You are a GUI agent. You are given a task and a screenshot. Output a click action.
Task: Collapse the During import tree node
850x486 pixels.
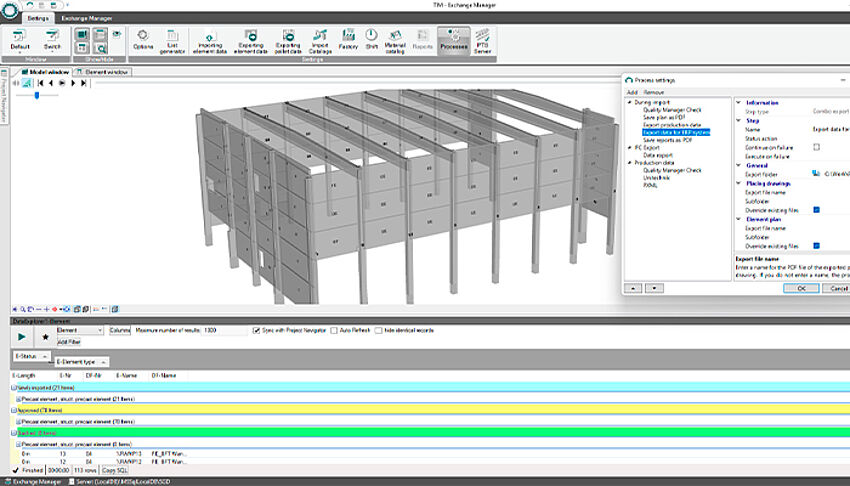pyautogui.click(x=630, y=102)
